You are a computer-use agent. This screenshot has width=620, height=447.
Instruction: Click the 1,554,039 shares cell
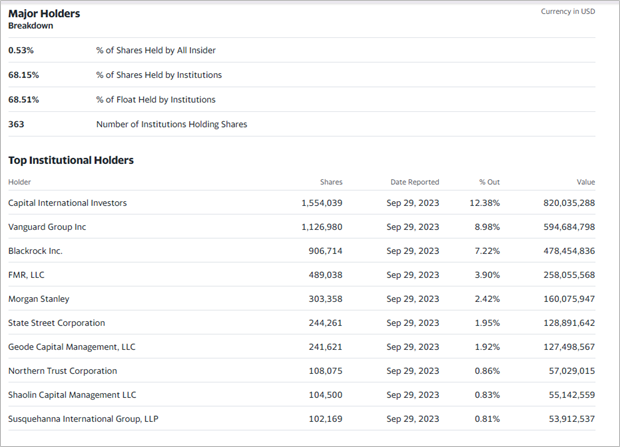coord(322,203)
